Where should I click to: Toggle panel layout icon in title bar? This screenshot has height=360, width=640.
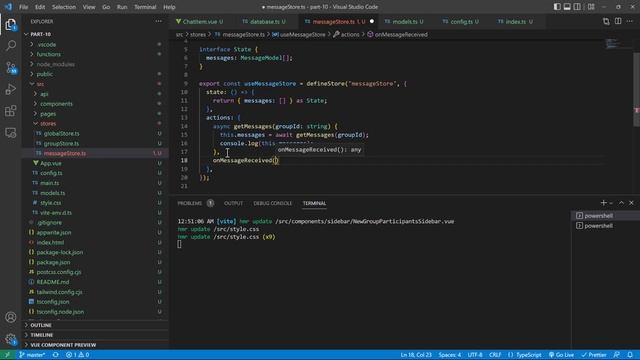[567, 7]
